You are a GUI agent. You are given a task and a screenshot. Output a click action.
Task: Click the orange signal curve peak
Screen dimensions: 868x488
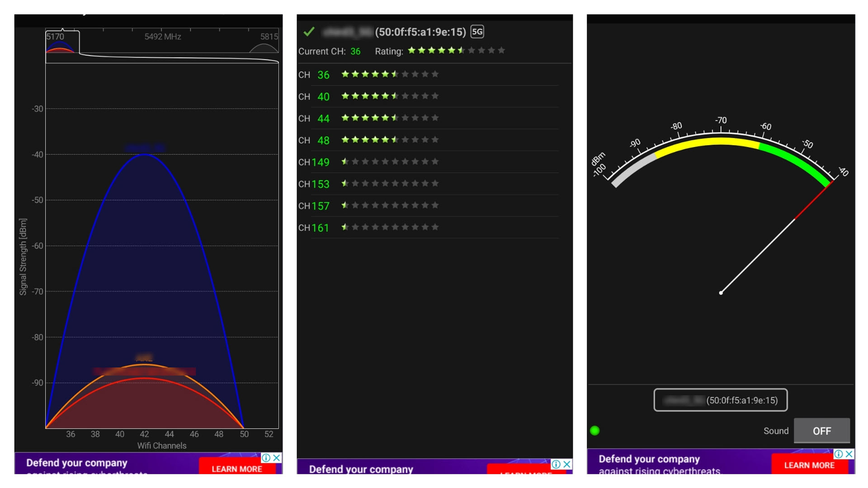pyautogui.click(x=144, y=364)
